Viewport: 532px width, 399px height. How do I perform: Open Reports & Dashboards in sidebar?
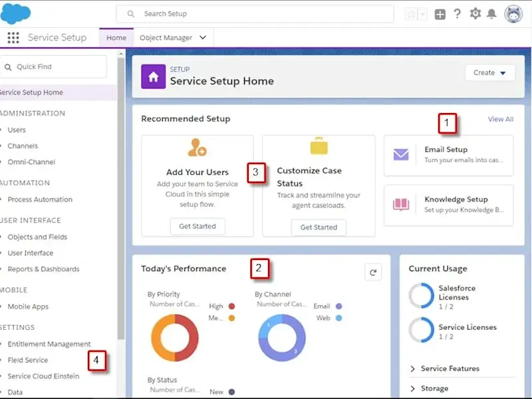point(43,269)
